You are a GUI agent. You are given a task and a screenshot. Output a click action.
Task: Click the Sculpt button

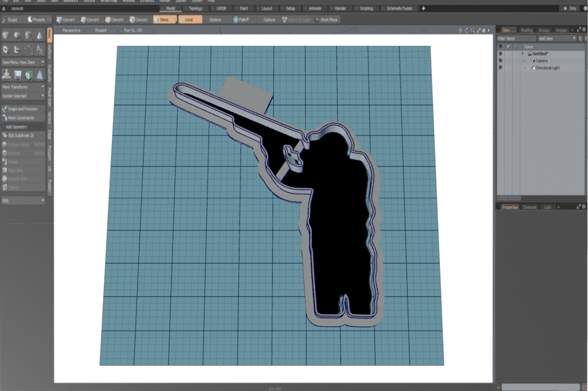point(13,20)
